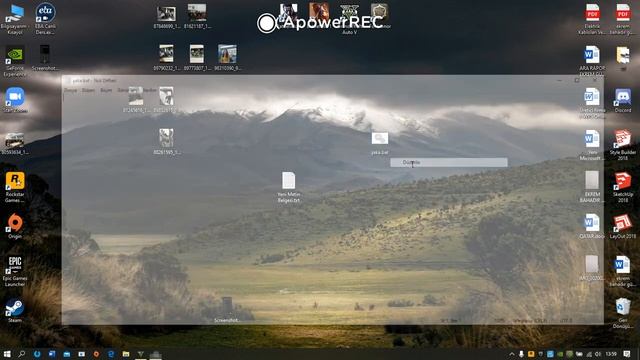Select image thumbnail 80593634_1 on left
This screenshot has height=360, width=640.
pos(15,143)
